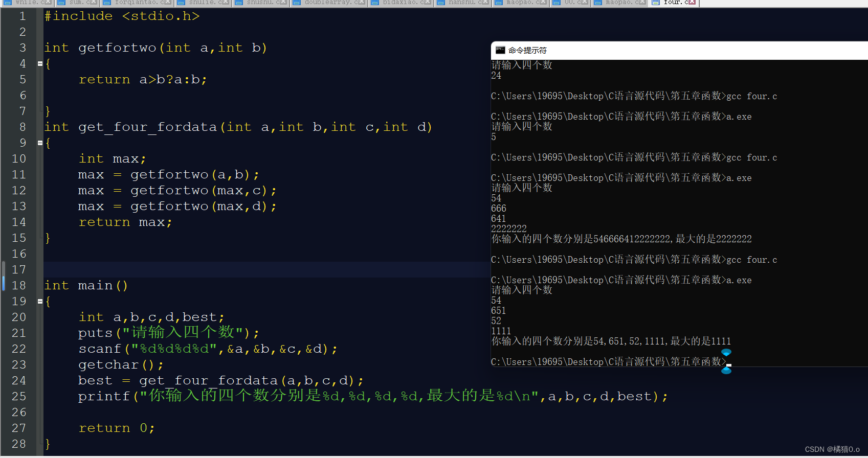Screen dimensions: 868x458
Task: Click the return 0; statement
Action: tap(117, 428)
